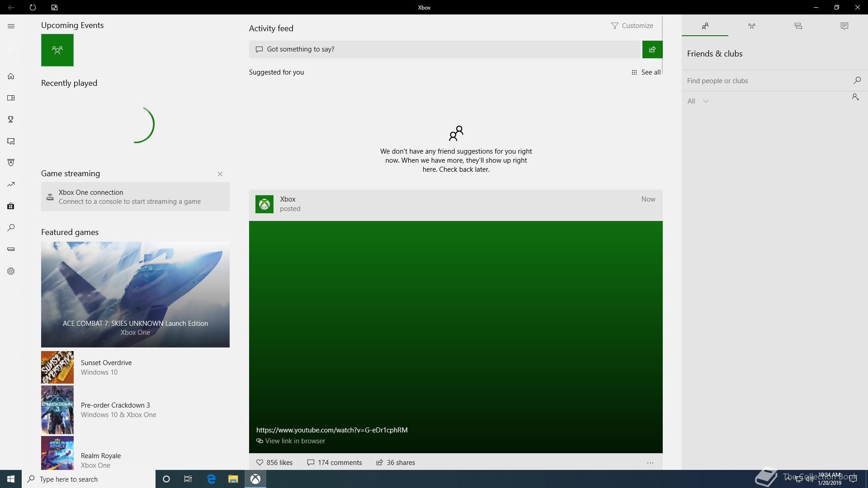Click the green share post button
Viewport: 868px width, 488px height.
point(652,49)
